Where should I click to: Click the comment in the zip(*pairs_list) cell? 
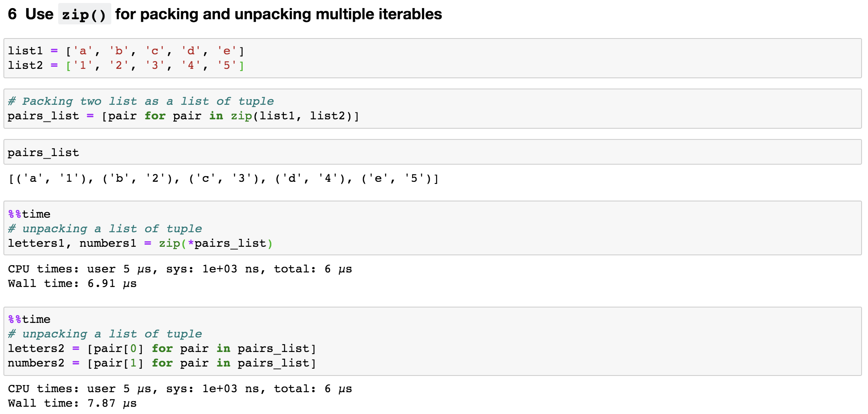pos(105,229)
